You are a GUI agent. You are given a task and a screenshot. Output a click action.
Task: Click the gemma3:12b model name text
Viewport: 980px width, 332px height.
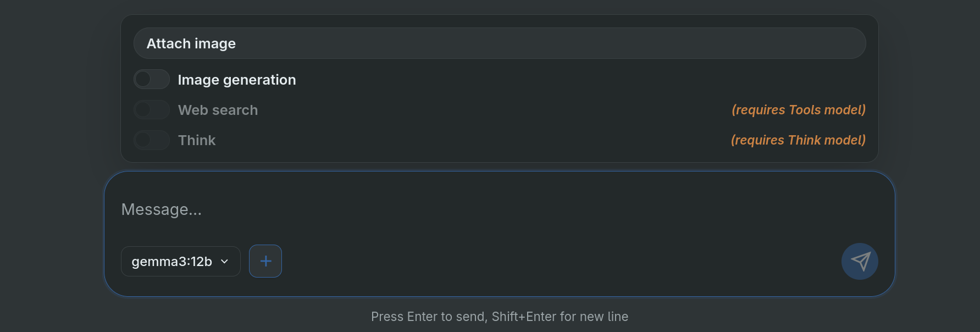coord(171,262)
